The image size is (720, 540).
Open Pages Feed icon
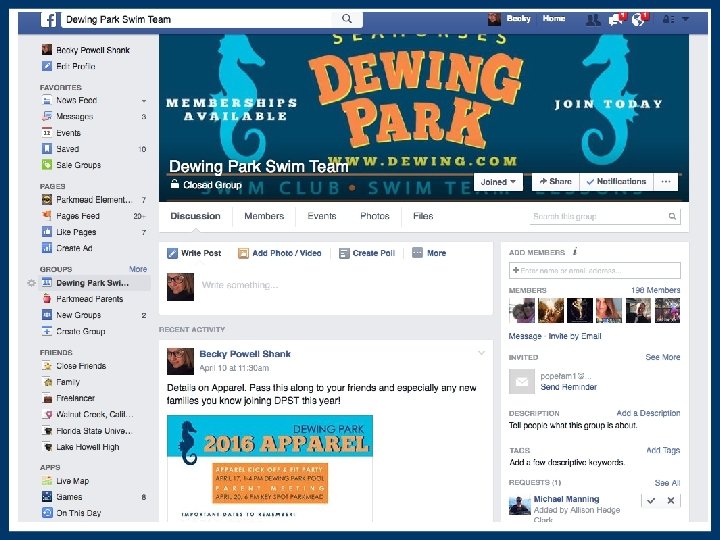click(47, 216)
